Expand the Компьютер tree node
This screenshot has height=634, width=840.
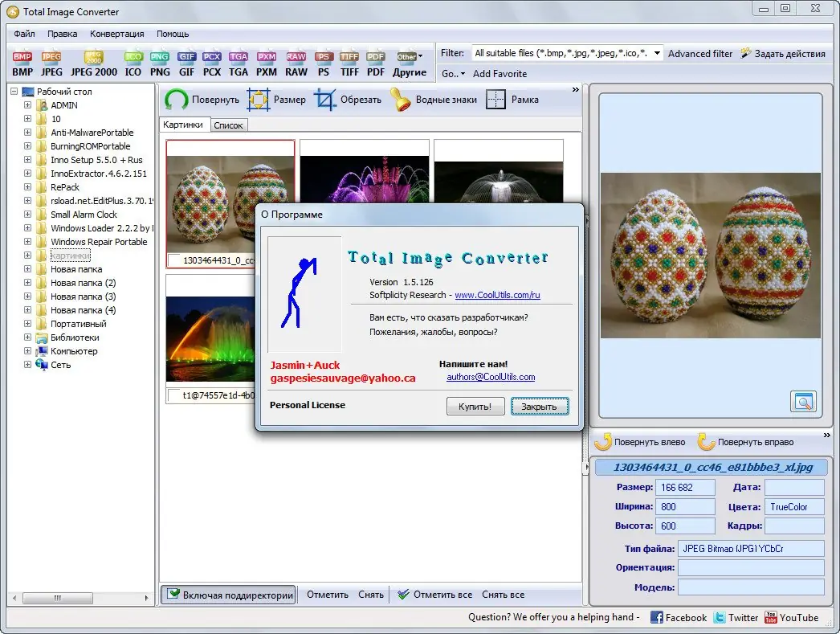pos(27,351)
